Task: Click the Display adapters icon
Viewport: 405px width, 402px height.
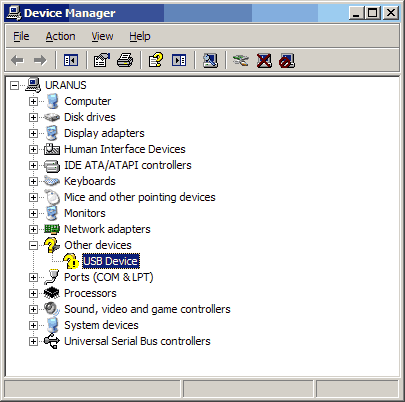Action: click(x=52, y=133)
